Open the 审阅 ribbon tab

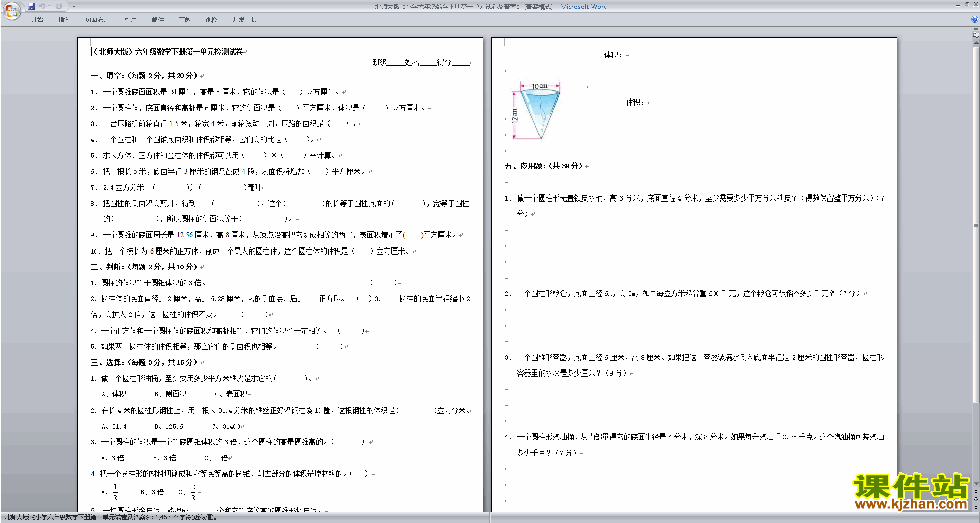pyautogui.click(x=185, y=20)
